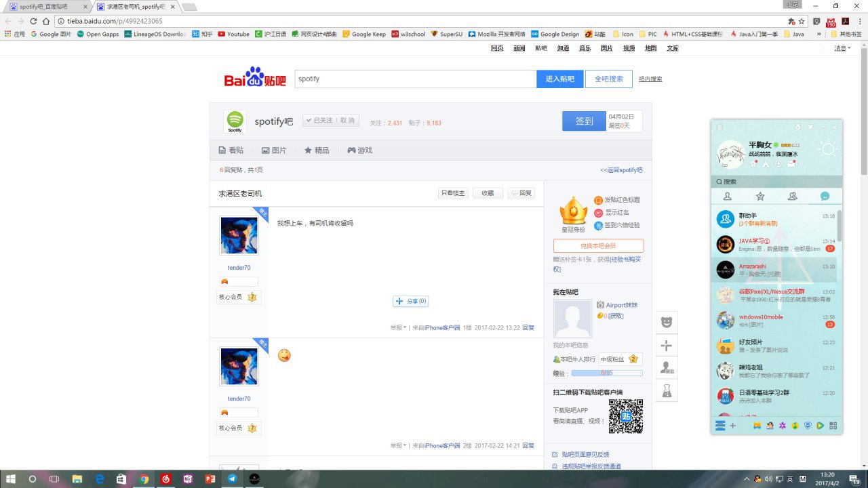Screen dimensions: 868x488
Task: Bookmark this page with the star icon
Action: 802,21
